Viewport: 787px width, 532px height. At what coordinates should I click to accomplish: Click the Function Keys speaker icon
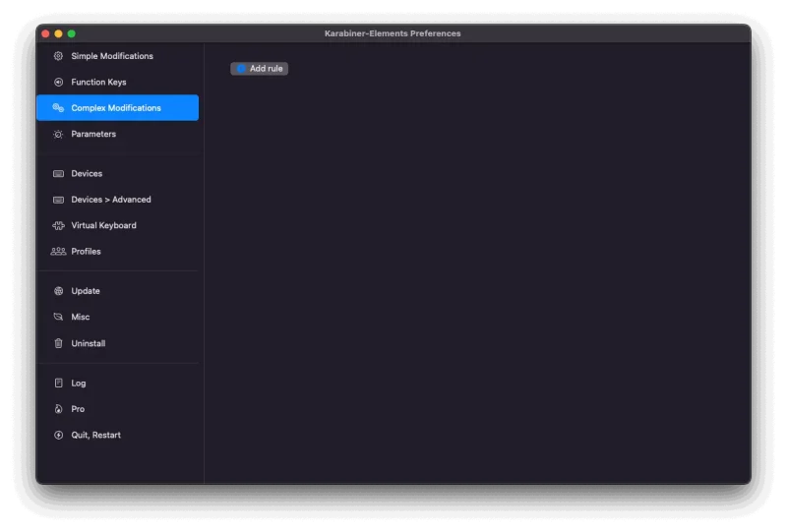[58, 82]
